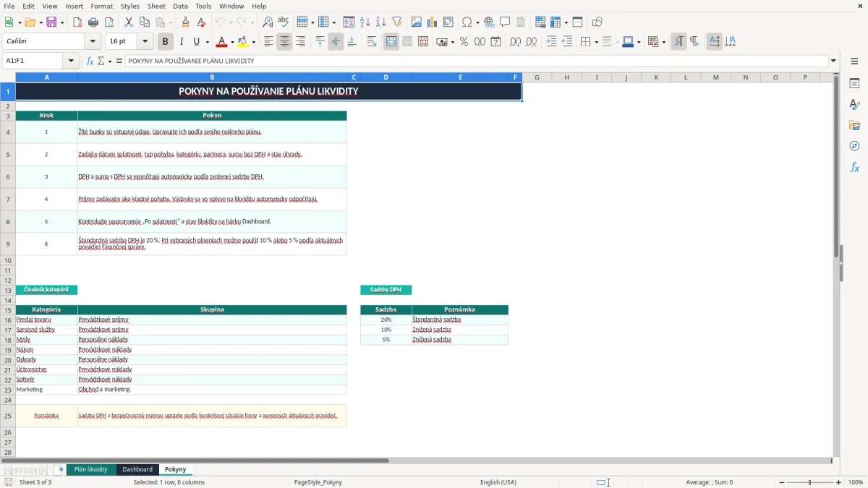Screen dimensions: 868x488
Task: Click the status bar zoom slider
Action: click(x=811, y=482)
